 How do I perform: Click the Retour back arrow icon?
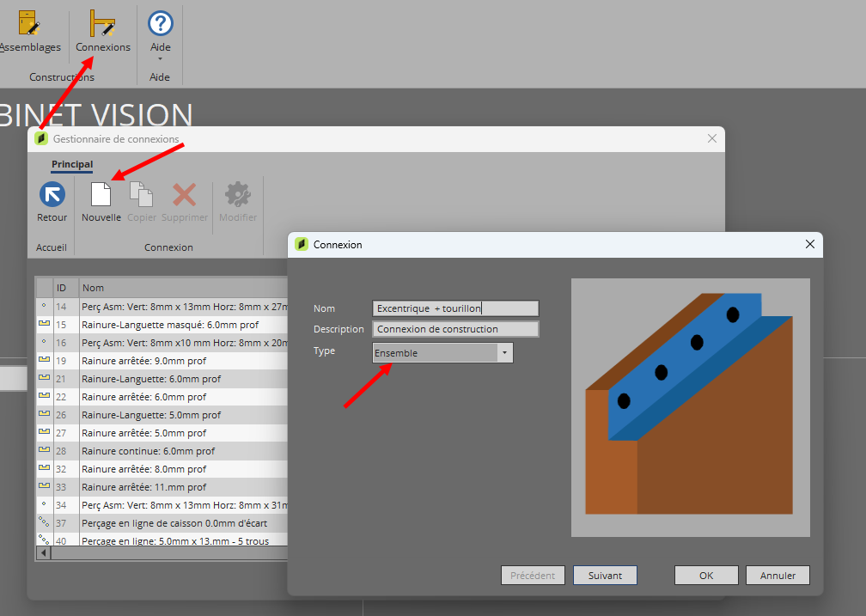pyautogui.click(x=52, y=194)
